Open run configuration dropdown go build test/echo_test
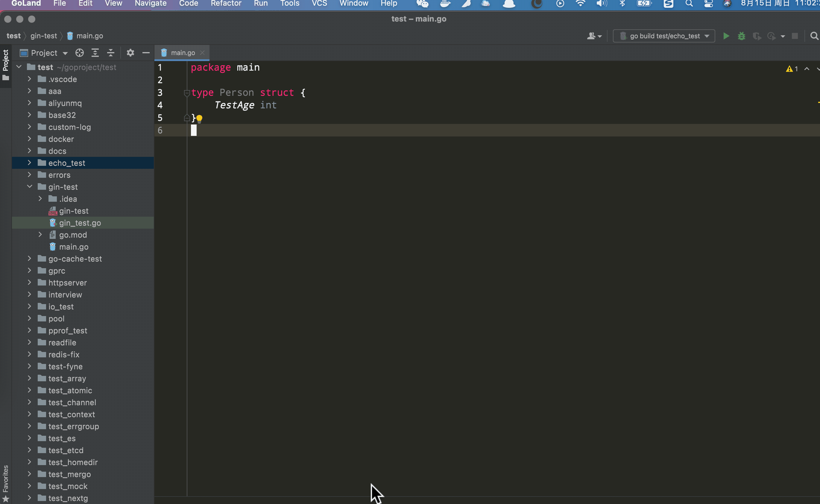This screenshot has height=504, width=820. [664, 36]
